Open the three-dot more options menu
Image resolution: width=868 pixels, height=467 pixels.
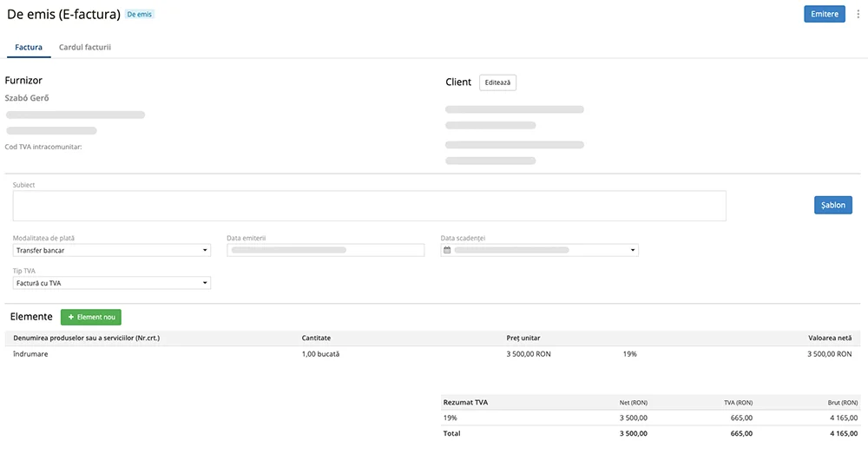[858, 14]
